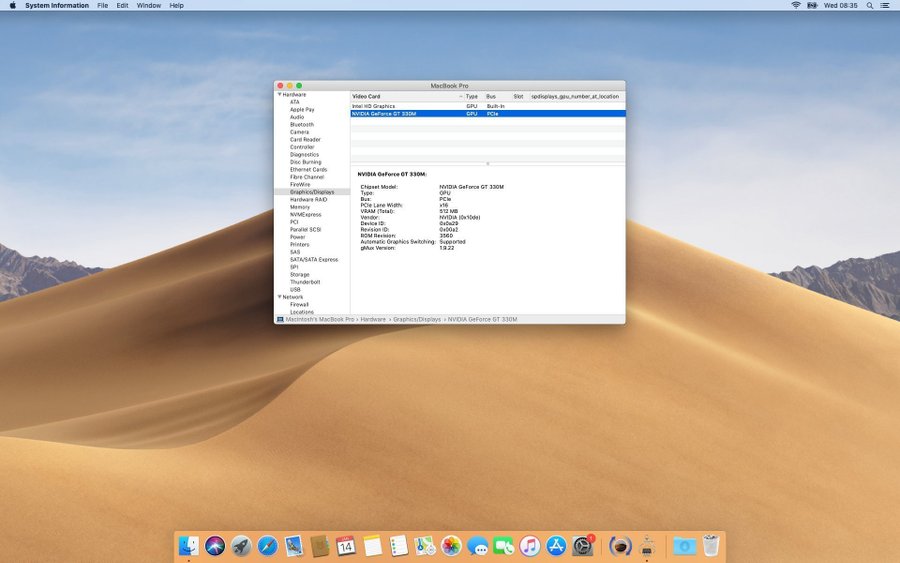Open App Store from the dock
The height and width of the screenshot is (563, 900).
(556, 546)
